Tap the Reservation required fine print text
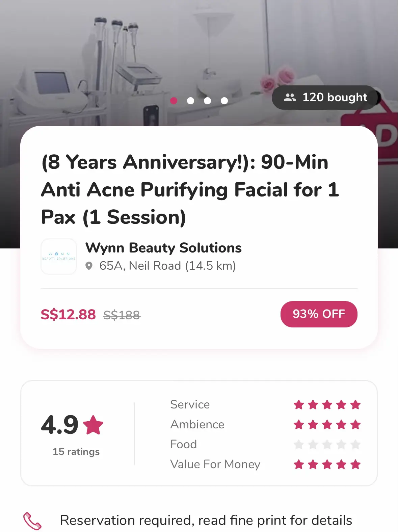The image size is (398, 532). (206, 521)
